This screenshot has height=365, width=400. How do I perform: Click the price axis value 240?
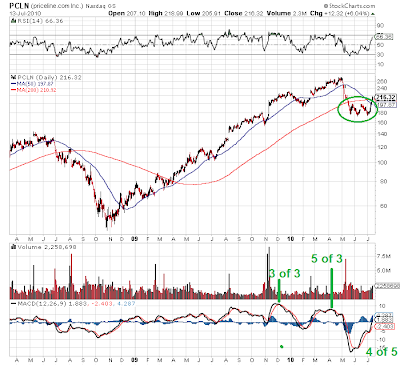tap(382, 88)
